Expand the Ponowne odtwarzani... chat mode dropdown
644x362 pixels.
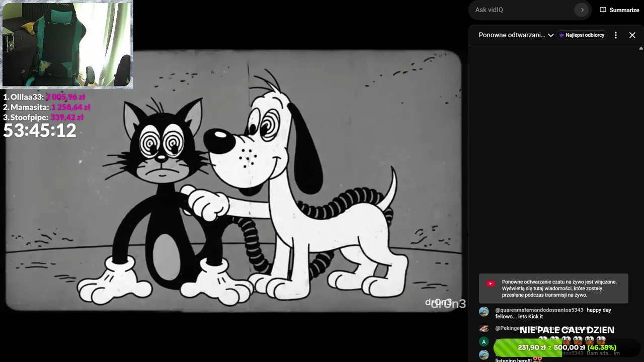click(516, 35)
